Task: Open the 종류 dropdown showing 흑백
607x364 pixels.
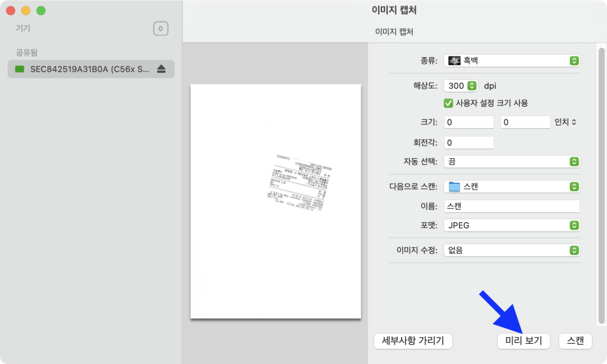Action: (x=511, y=61)
